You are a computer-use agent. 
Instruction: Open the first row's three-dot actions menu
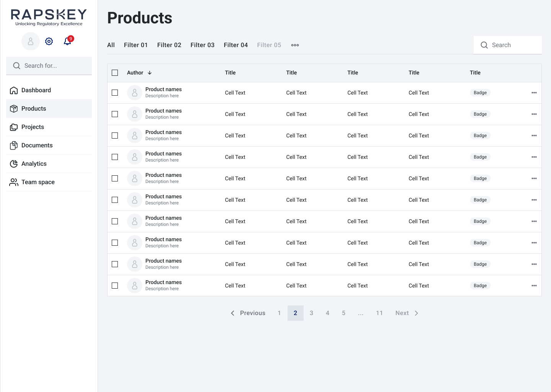[x=534, y=93]
